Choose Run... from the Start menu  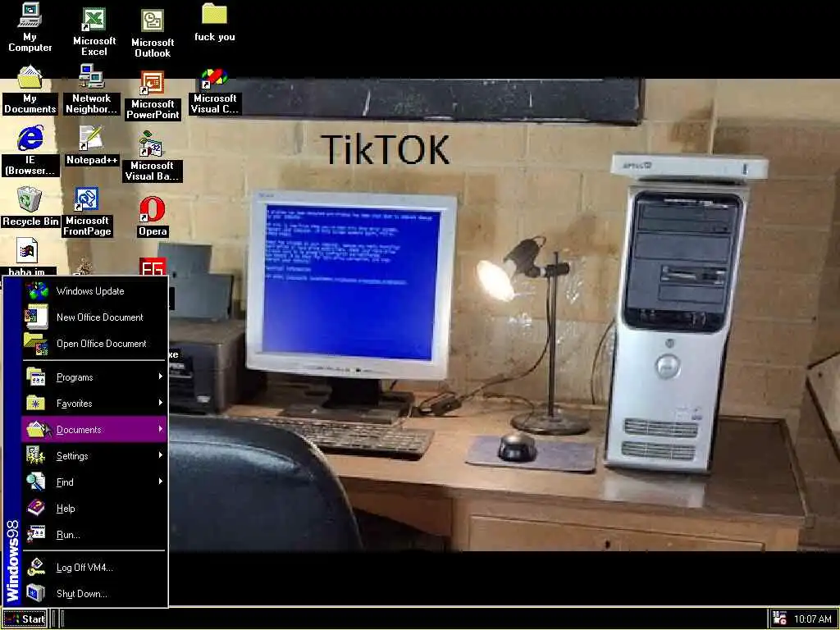(x=94, y=535)
